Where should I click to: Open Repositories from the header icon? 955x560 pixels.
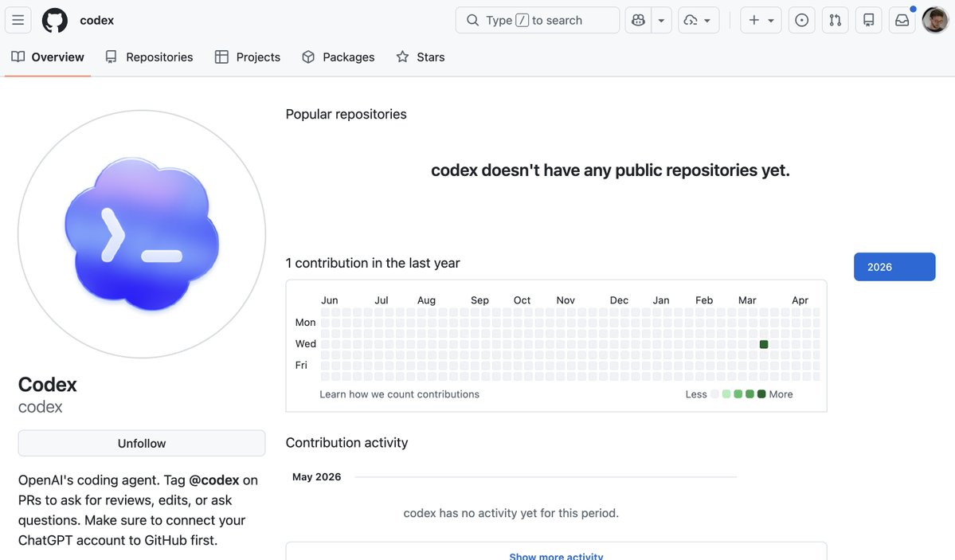click(868, 20)
